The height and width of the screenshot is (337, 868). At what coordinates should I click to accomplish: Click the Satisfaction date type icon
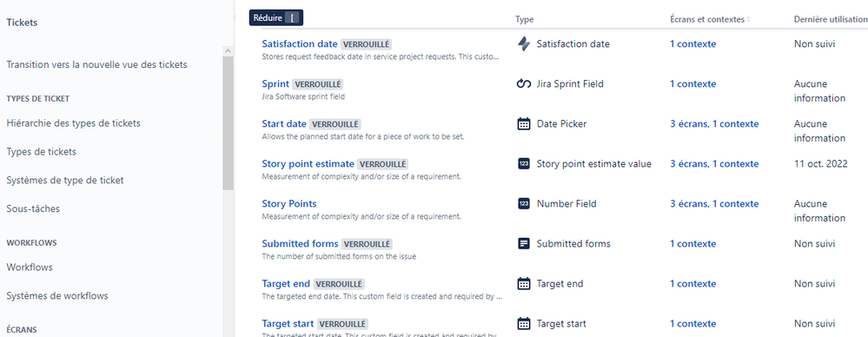[524, 43]
